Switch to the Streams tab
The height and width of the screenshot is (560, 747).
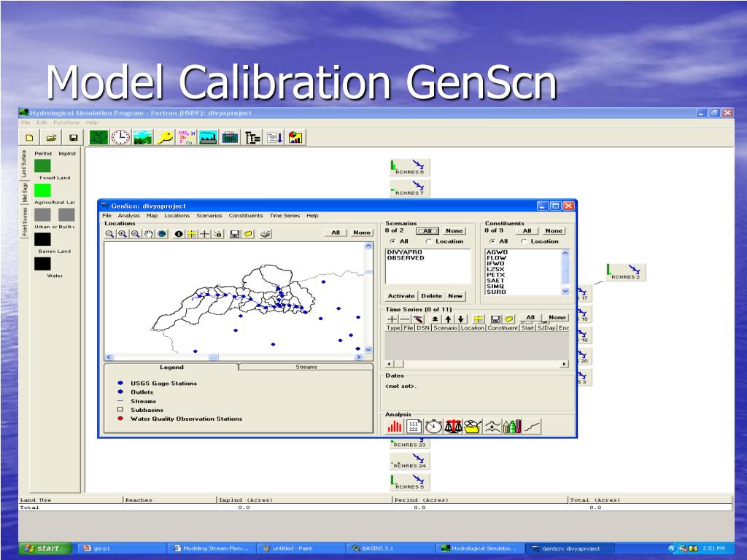(306, 367)
